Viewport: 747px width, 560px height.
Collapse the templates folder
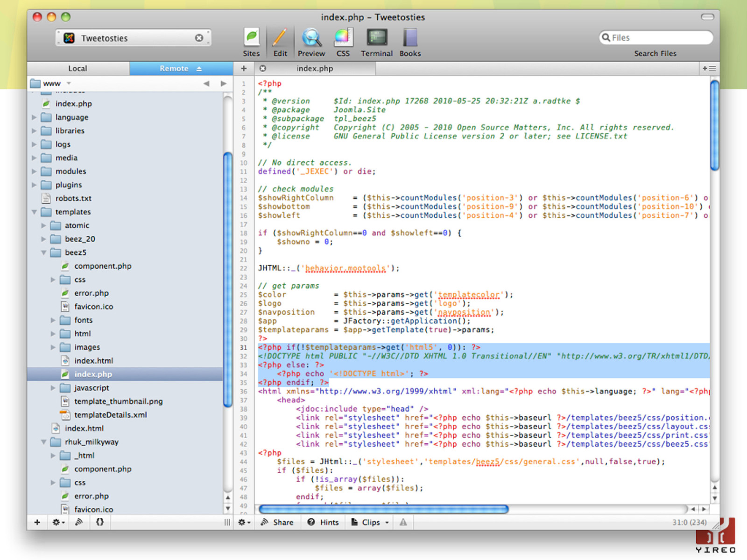pyautogui.click(x=34, y=212)
